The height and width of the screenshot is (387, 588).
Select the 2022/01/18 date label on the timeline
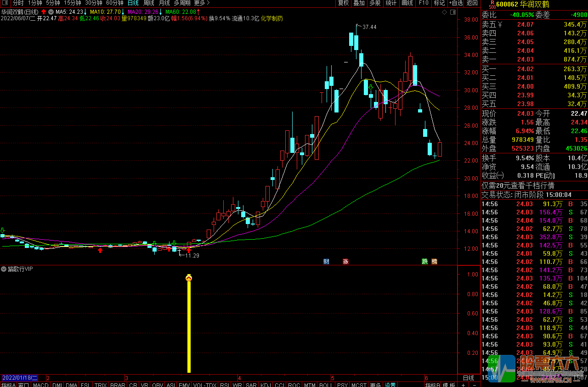click(x=19, y=377)
